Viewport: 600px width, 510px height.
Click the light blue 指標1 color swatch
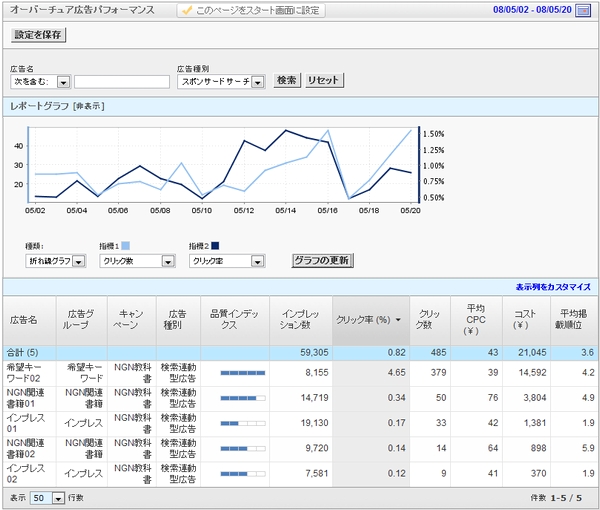click(124, 245)
